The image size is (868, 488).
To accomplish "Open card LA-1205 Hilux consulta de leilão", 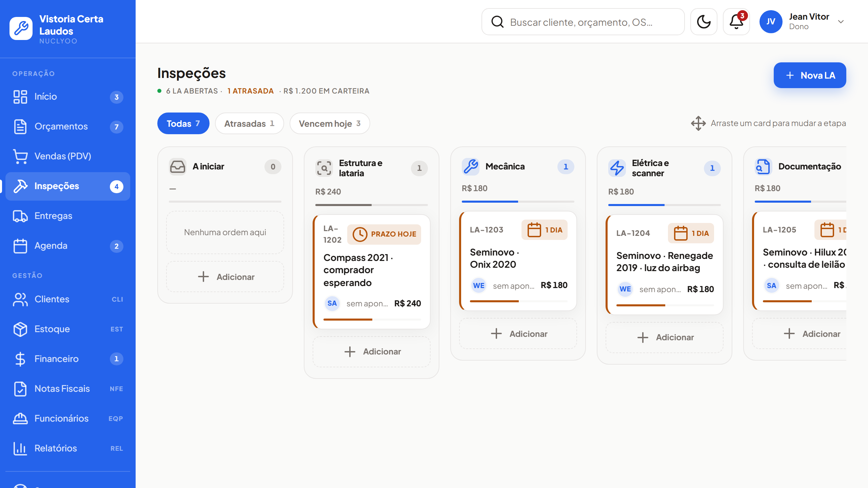I will (x=800, y=261).
